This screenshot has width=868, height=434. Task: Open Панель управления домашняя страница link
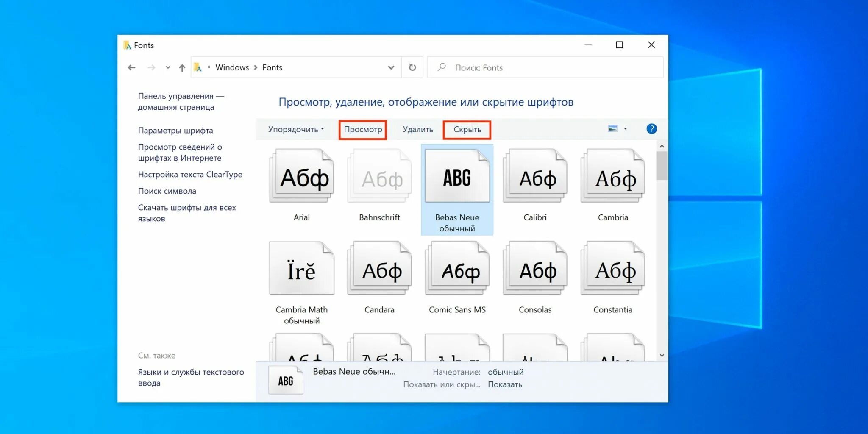[x=181, y=102]
